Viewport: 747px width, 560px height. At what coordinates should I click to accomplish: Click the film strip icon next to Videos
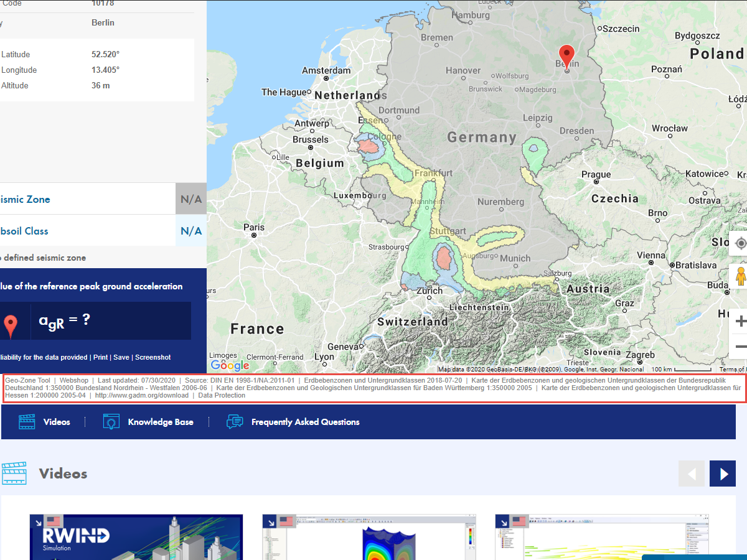click(x=27, y=421)
